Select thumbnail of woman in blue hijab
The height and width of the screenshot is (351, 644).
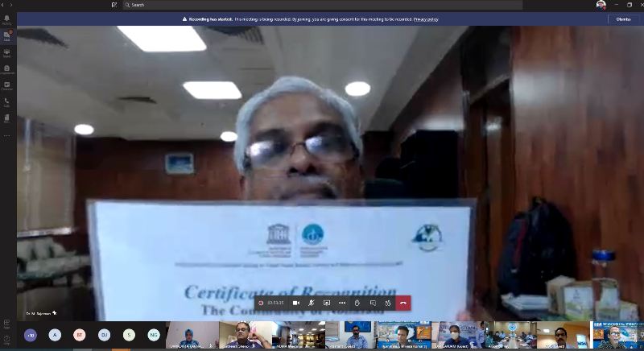pos(192,335)
